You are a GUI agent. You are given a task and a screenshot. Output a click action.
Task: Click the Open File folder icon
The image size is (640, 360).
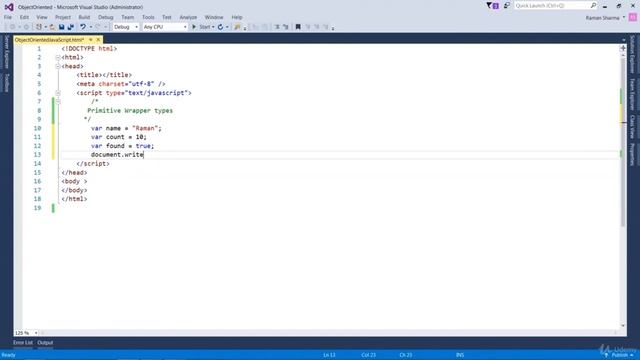[52, 27]
